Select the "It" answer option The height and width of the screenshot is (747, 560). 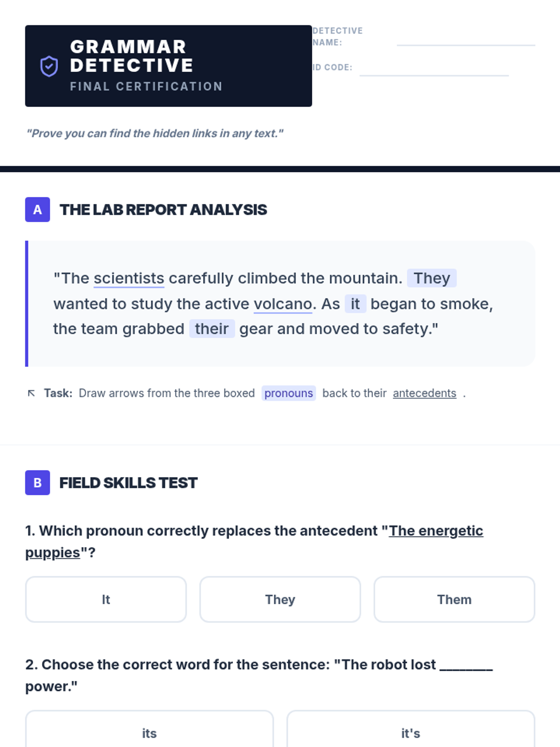(x=106, y=599)
